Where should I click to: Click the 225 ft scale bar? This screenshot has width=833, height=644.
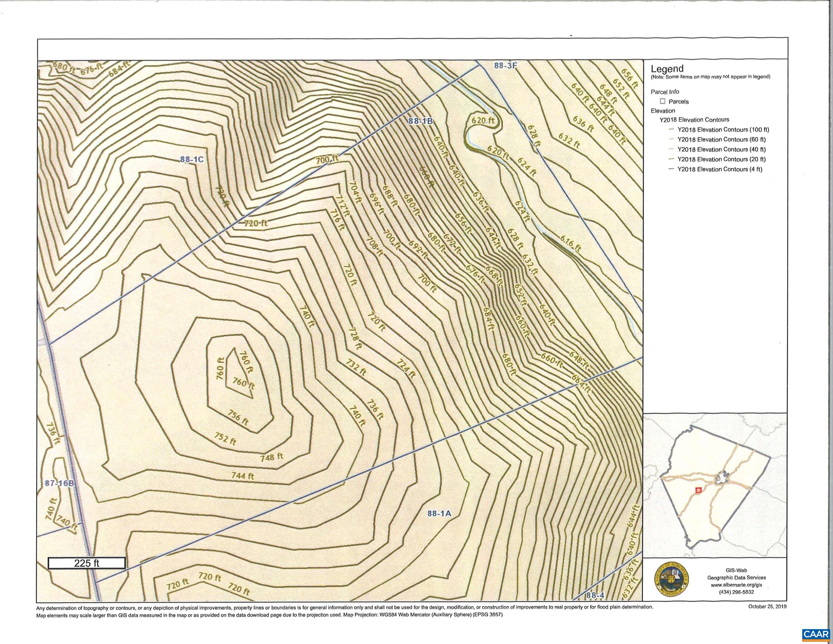pos(87,563)
